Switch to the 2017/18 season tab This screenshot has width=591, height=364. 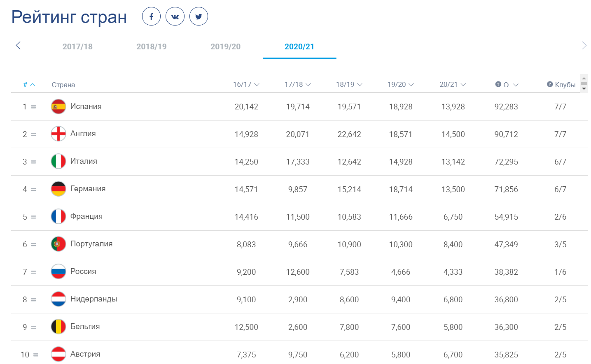pos(77,46)
